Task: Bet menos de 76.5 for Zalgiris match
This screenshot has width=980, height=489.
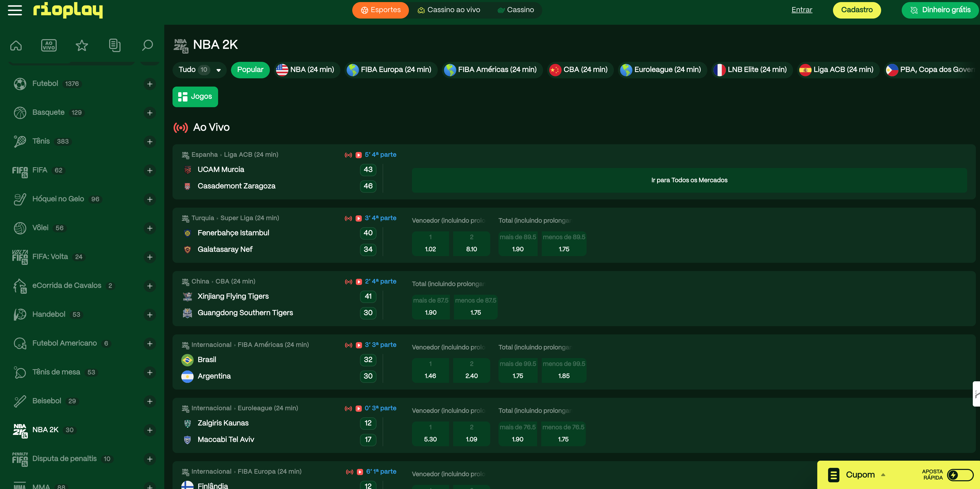Action: (x=563, y=433)
